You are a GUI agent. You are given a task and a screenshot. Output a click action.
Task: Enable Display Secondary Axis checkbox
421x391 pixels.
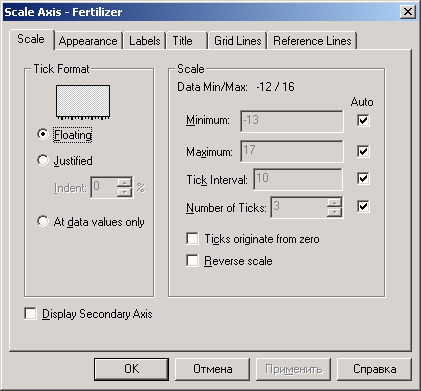pos(30,314)
